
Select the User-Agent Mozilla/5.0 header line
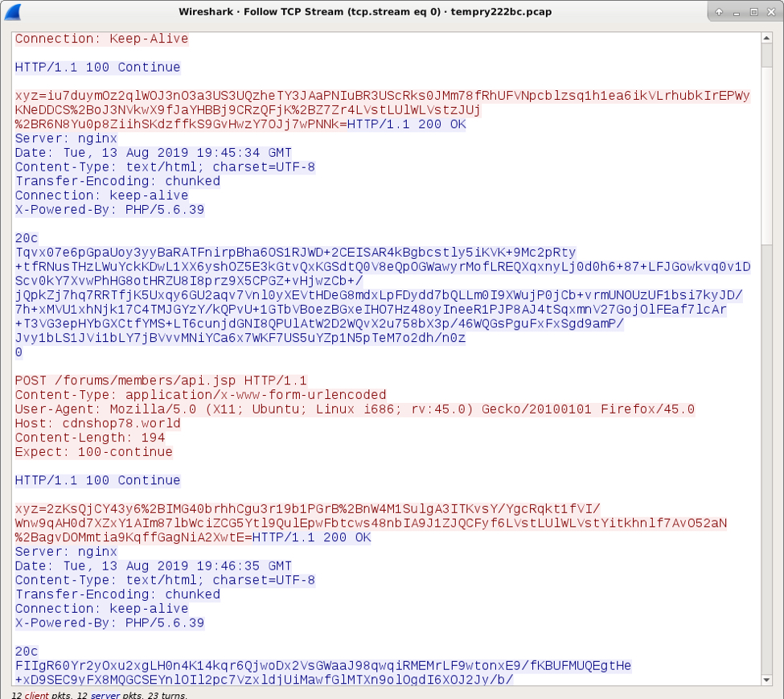point(354,409)
